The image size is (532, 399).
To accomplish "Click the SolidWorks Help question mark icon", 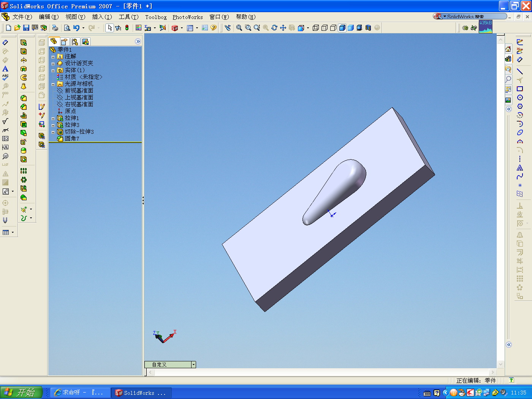I will pos(214,28).
